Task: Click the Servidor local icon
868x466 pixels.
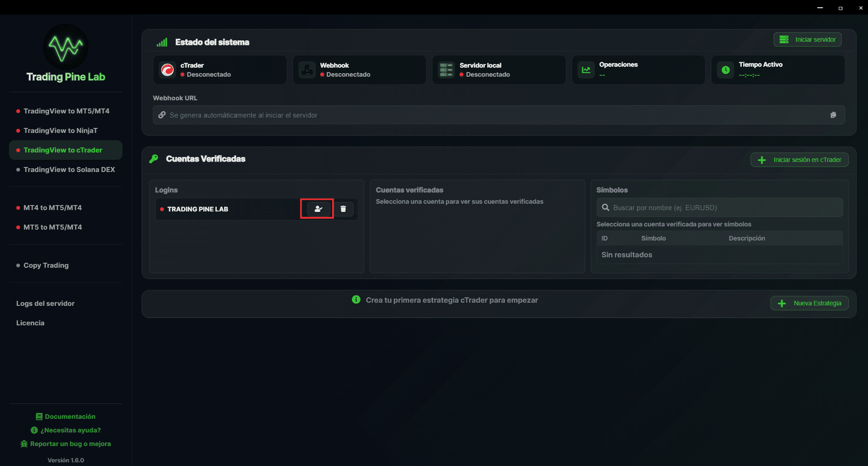Action: (446, 70)
